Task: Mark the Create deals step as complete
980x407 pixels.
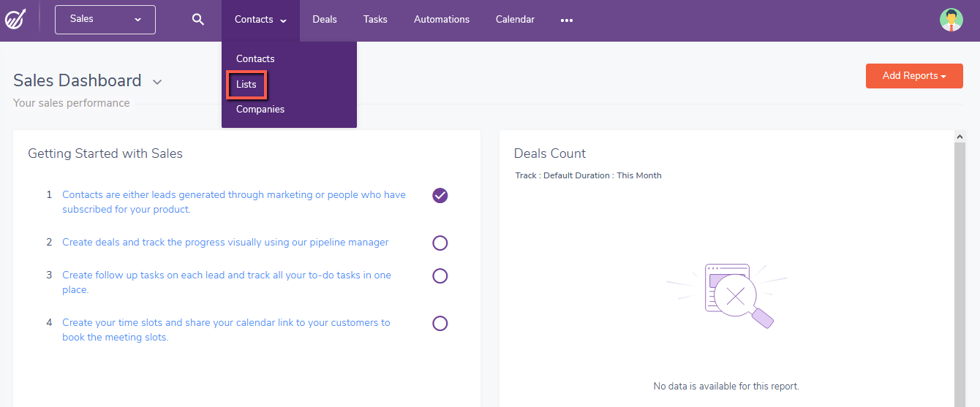Action: (x=440, y=243)
